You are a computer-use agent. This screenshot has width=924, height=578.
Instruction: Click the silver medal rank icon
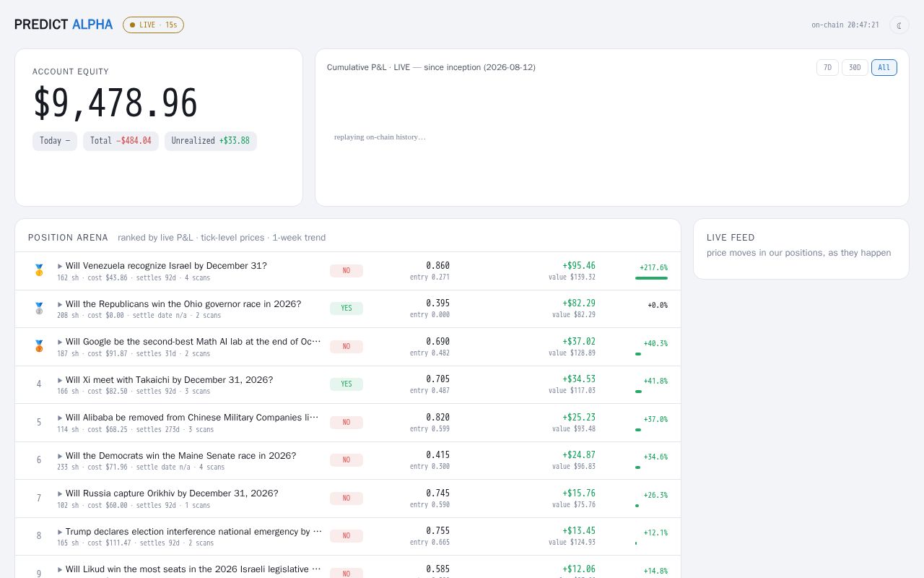(39, 309)
